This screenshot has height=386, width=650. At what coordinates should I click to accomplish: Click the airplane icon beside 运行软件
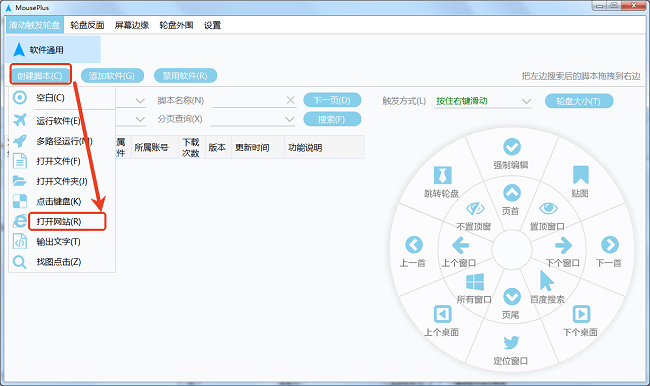click(19, 120)
